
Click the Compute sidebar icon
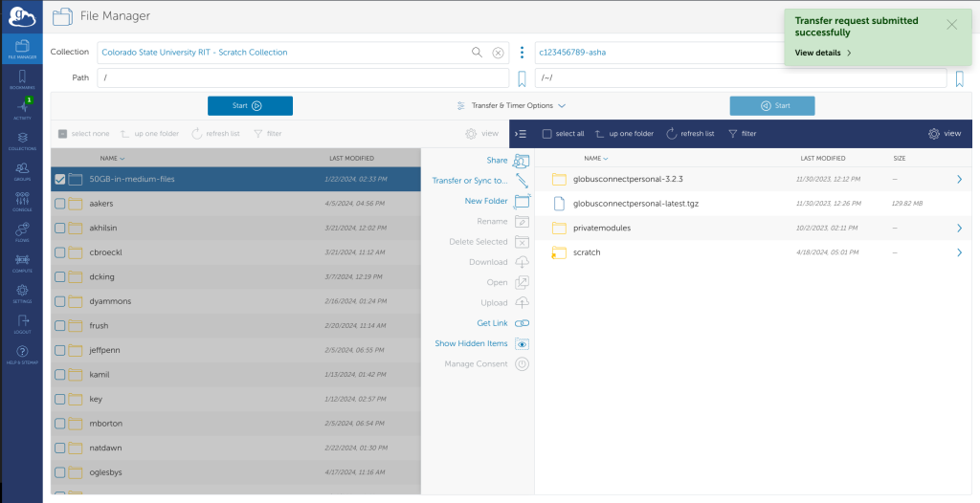coord(21,262)
